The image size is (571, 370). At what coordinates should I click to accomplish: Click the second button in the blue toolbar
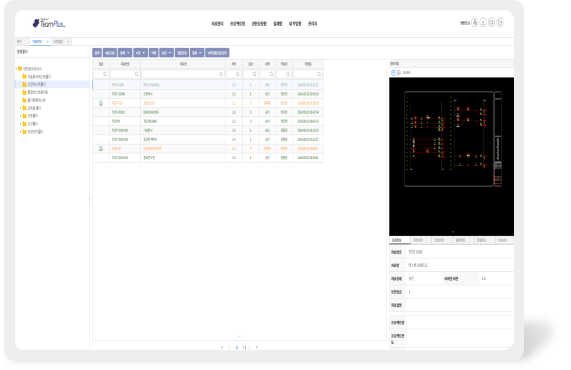click(x=110, y=53)
